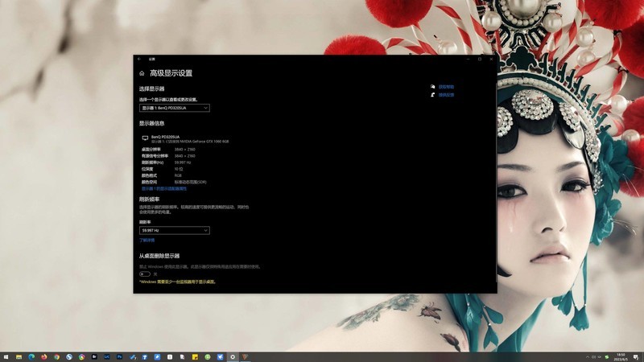
Task: Launch Microsoft Edge from the taskbar
Action: pyautogui.click(x=31, y=357)
